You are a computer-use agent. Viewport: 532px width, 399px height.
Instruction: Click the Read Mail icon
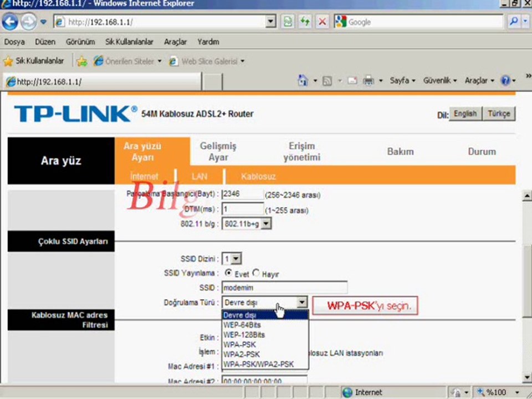tap(352, 81)
